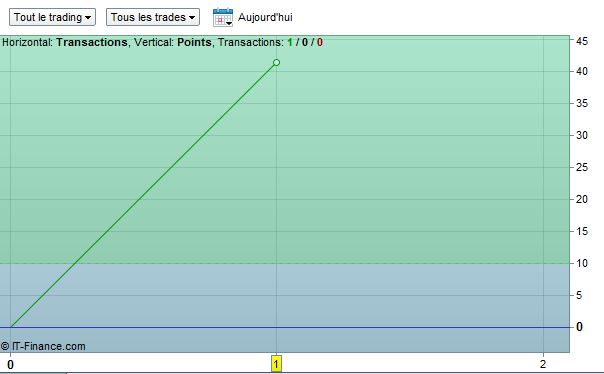Open the 'Tout le trading' dropdown

(52, 17)
